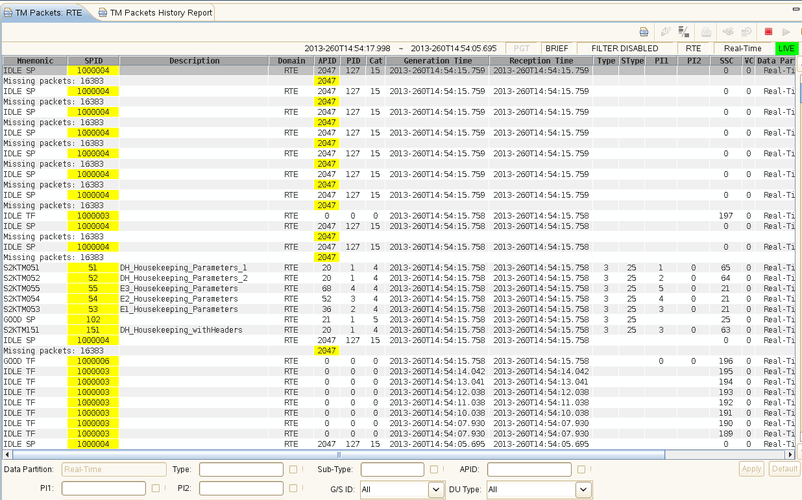Click the print icon in toolbar
Viewport: 802px width, 500px height.
click(x=645, y=32)
